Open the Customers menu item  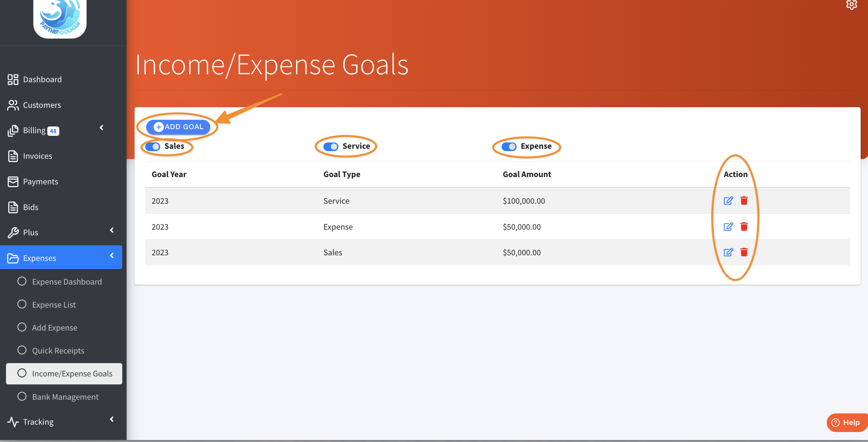(x=42, y=105)
